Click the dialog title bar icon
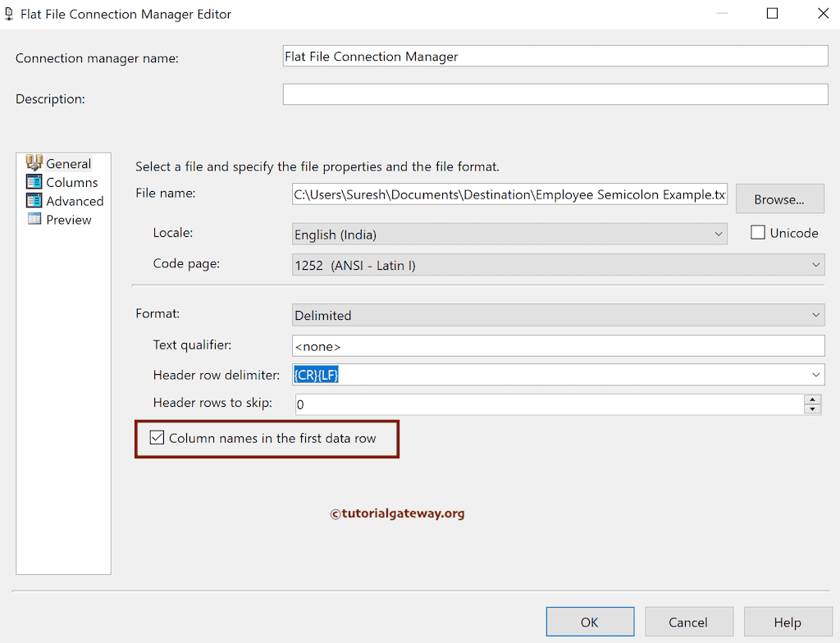Viewport: 840px width, 643px height. tap(9, 14)
